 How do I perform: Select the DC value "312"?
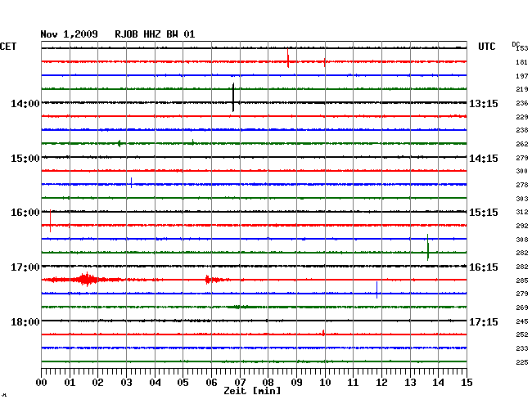coord(522,212)
